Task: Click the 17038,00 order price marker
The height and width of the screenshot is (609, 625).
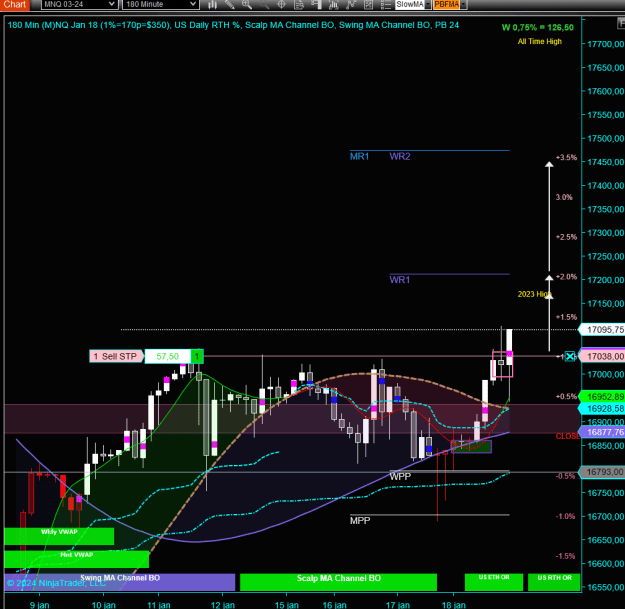Action: click(603, 356)
